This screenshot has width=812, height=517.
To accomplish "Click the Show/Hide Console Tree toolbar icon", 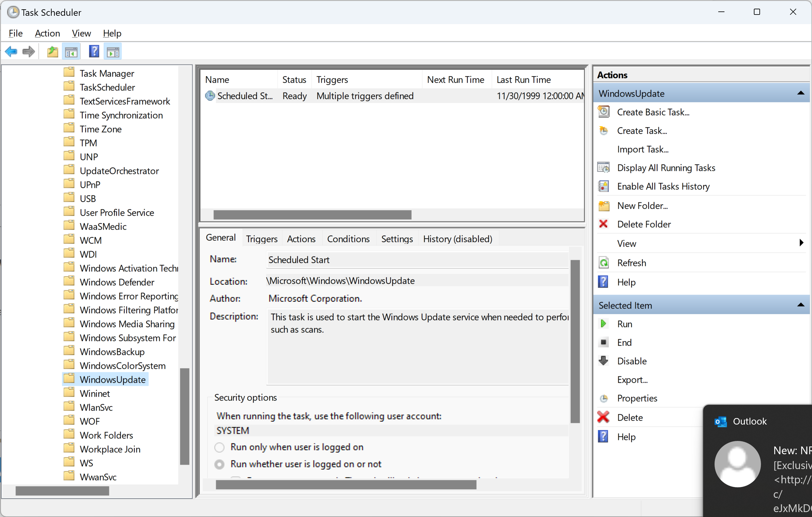I will [71, 52].
